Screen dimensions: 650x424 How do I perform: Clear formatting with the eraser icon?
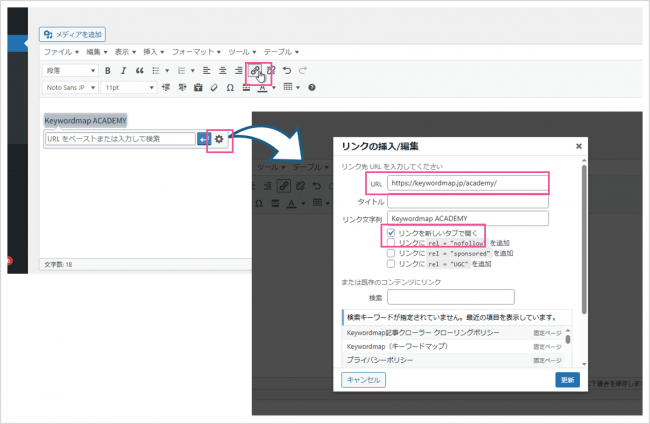(214, 87)
